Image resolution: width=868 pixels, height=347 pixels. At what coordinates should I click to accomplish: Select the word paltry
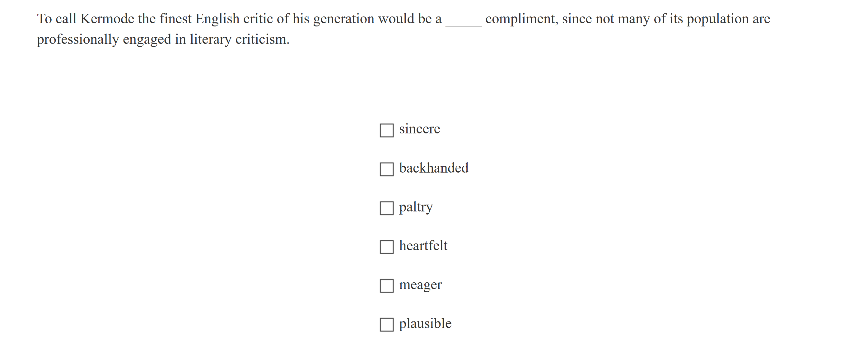point(416,207)
